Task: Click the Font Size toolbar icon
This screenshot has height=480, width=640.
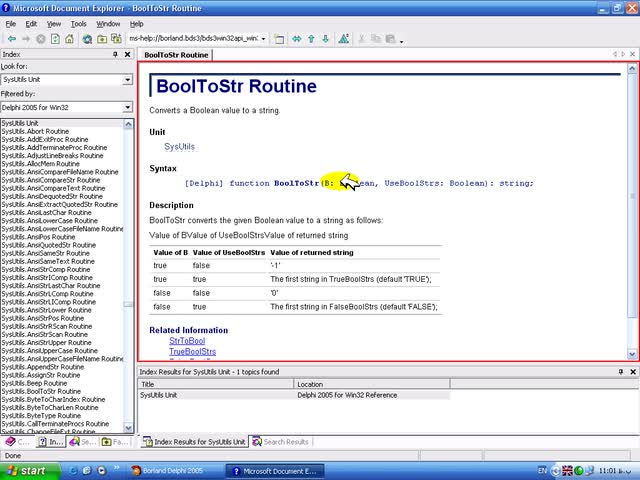Action: 344,39
